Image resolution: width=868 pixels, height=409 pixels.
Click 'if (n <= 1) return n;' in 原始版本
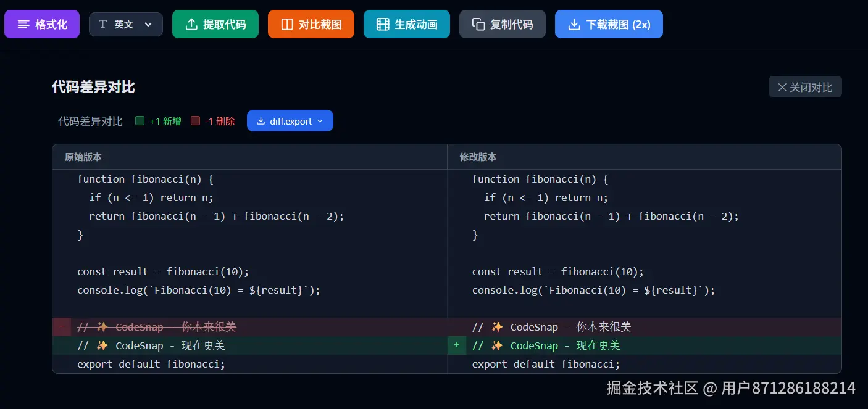[151, 197]
